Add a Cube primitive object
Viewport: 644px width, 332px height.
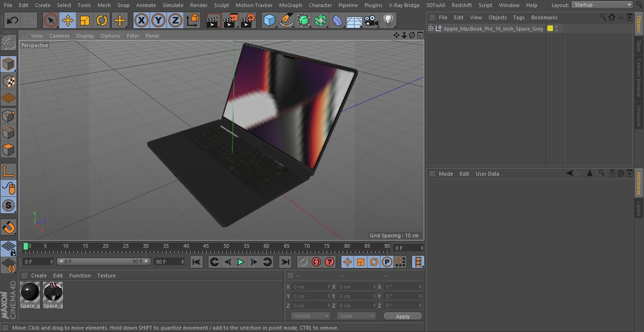tap(269, 20)
